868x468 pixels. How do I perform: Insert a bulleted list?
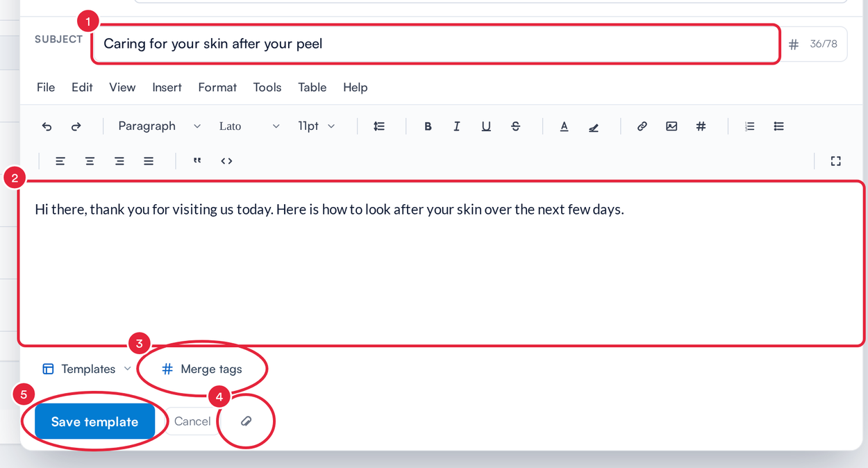point(779,126)
